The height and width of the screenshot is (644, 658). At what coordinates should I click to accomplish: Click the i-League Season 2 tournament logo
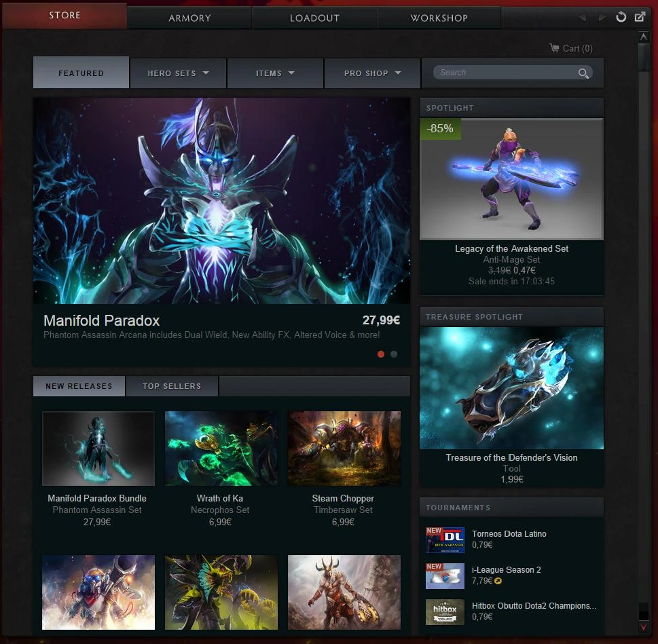click(x=445, y=576)
